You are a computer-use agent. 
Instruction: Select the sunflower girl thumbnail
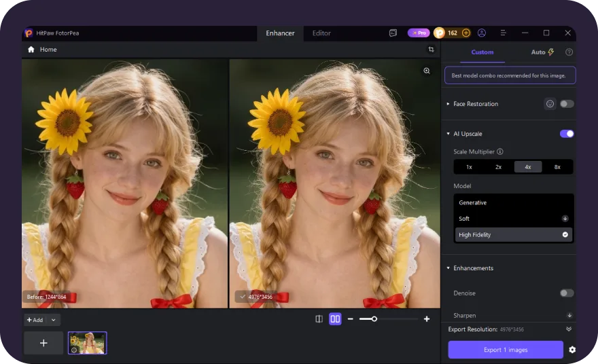(x=88, y=343)
